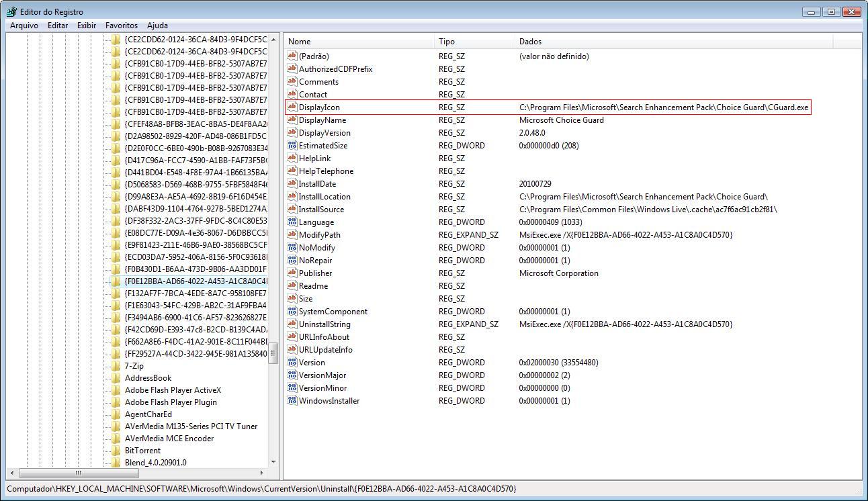
Task: Open the Editar menu
Action: 58,25
